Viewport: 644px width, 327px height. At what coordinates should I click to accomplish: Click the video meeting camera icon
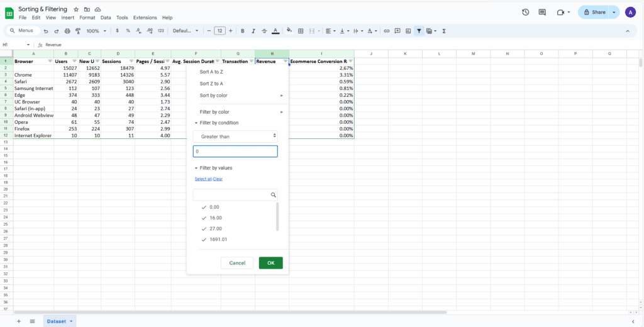point(560,13)
